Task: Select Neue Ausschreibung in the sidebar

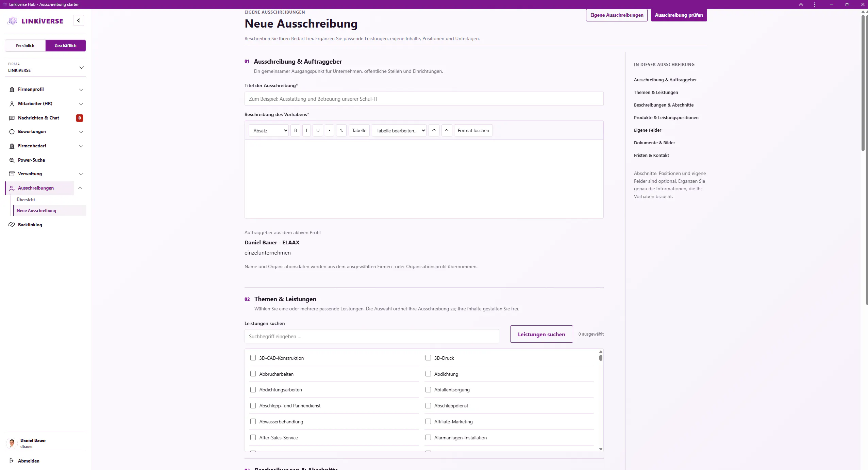Action: tap(50, 211)
